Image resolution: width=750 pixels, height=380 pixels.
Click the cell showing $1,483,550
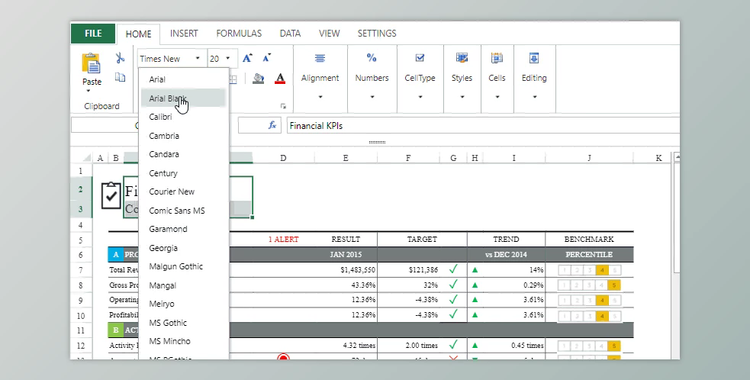[x=346, y=270]
